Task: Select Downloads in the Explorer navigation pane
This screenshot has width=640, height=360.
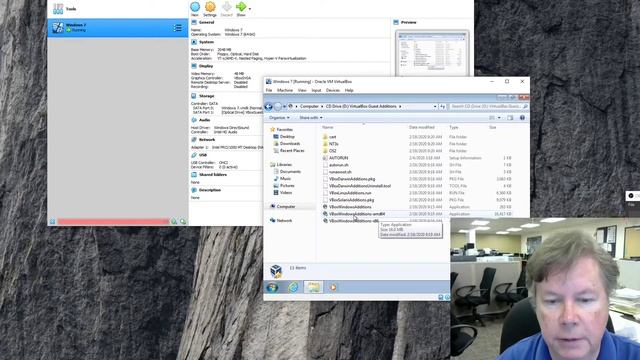Action: (290, 144)
